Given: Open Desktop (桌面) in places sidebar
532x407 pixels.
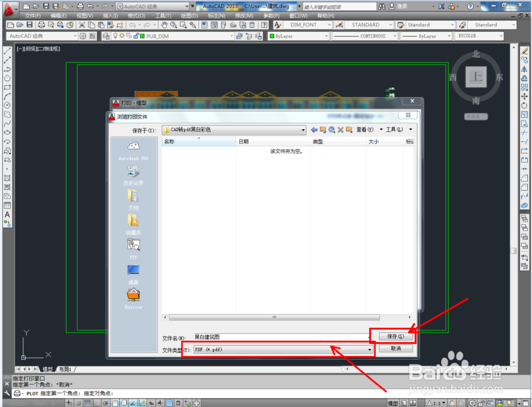Looking at the screenshot, I should (x=134, y=275).
